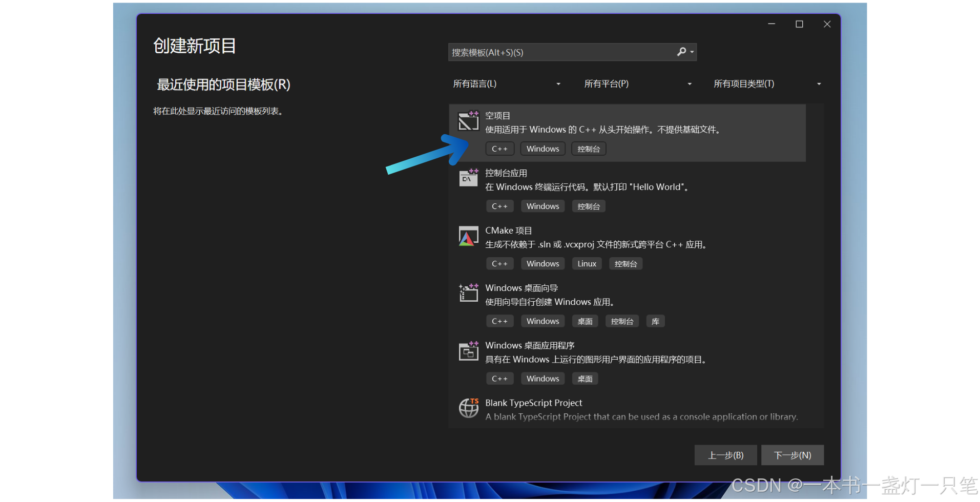
Task: Select the 空项目 template title
Action: click(497, 116)
